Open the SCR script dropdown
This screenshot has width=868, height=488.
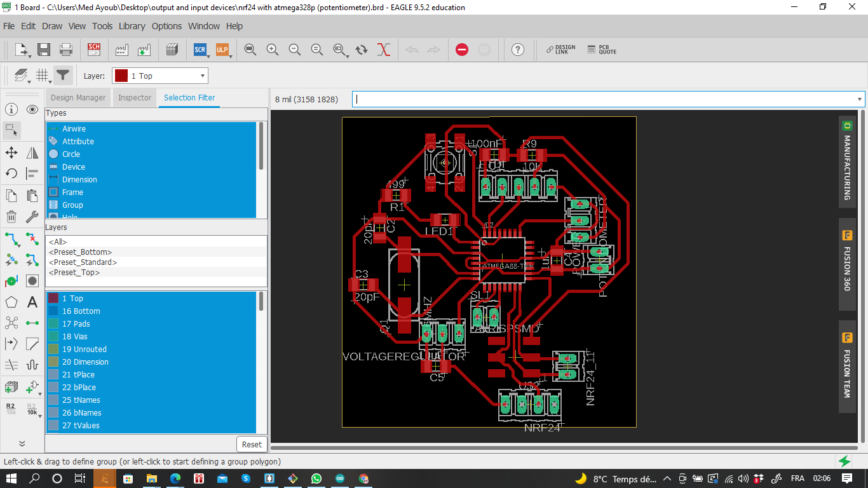(x=208, y=56)
